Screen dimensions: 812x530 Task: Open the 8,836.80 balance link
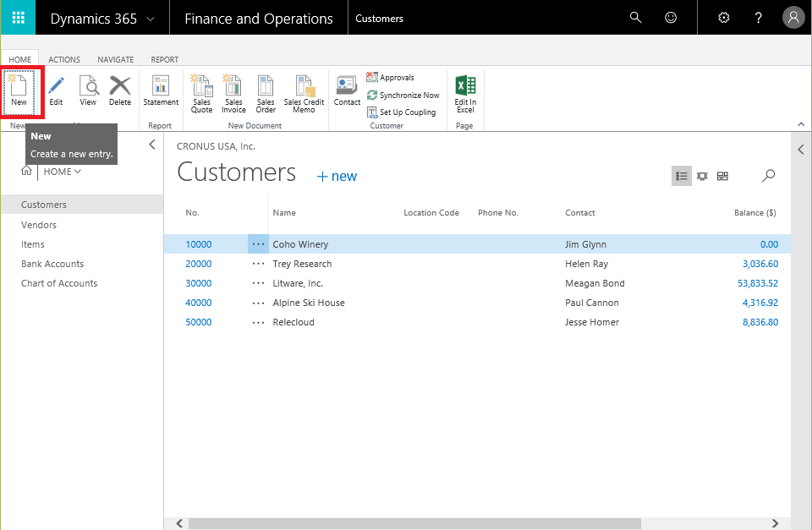760,322
